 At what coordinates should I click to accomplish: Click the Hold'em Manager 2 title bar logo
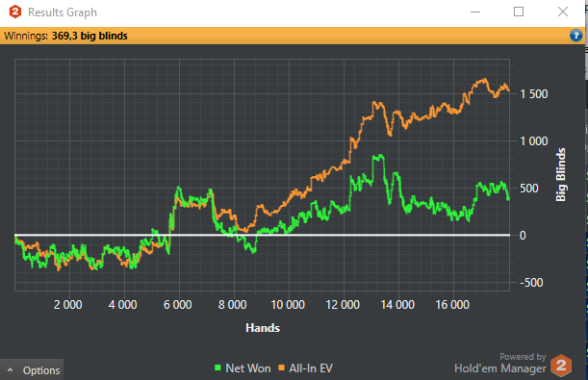click(15, 12)
